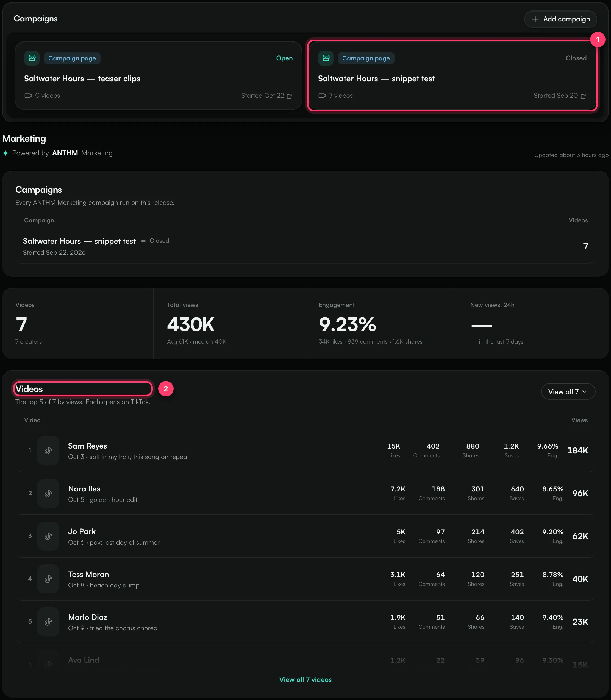Open Nora Iles video name
This screenshot has width=611, height=700.
pos(84,489)
